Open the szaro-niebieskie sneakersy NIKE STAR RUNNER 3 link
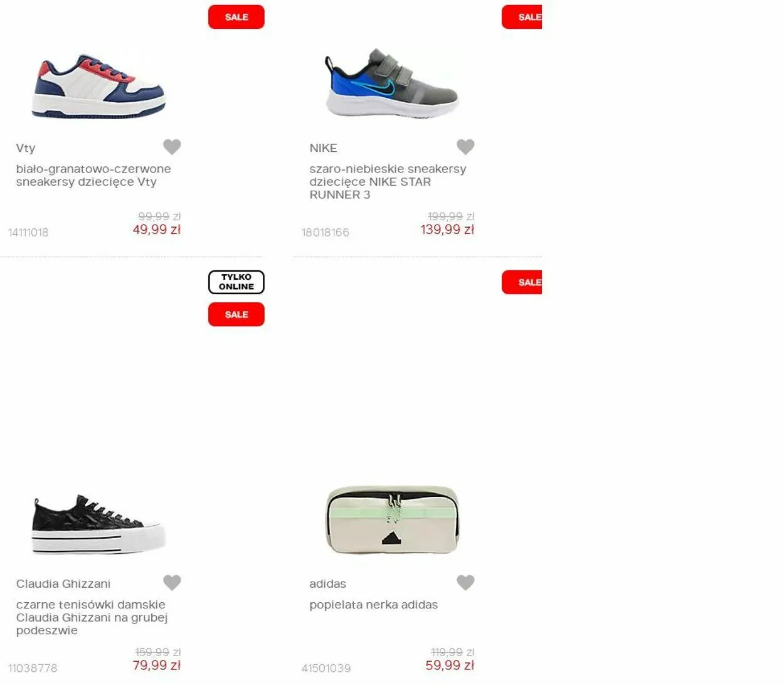Image resolution: width=784 pixels, height=685 pixels. tap(388, 181)
